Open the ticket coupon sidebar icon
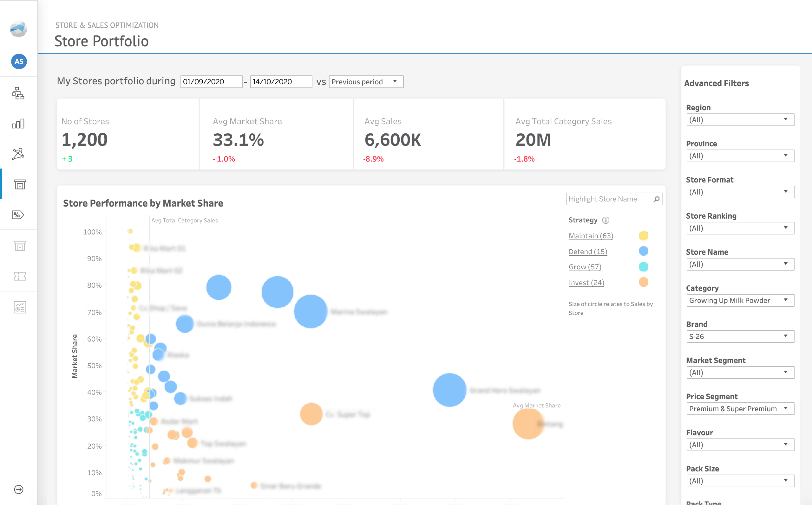Image resolution: width=812 pixels, height=505 pixels. point(20,276)
